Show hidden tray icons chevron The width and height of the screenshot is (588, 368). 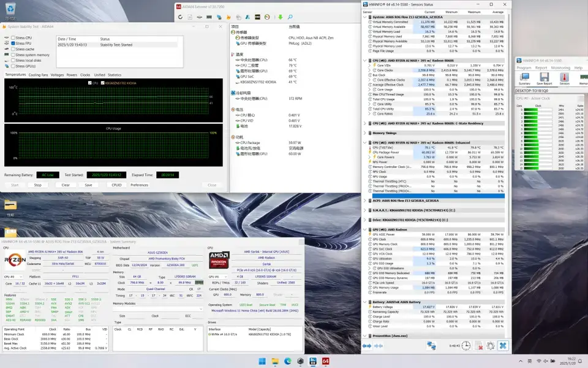[x=521, y=361]
